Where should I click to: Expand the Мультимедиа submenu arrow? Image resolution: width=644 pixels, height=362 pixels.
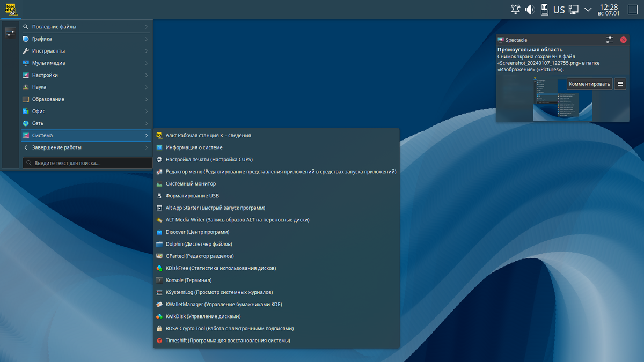pyautogui.click(x=147, y=63)
